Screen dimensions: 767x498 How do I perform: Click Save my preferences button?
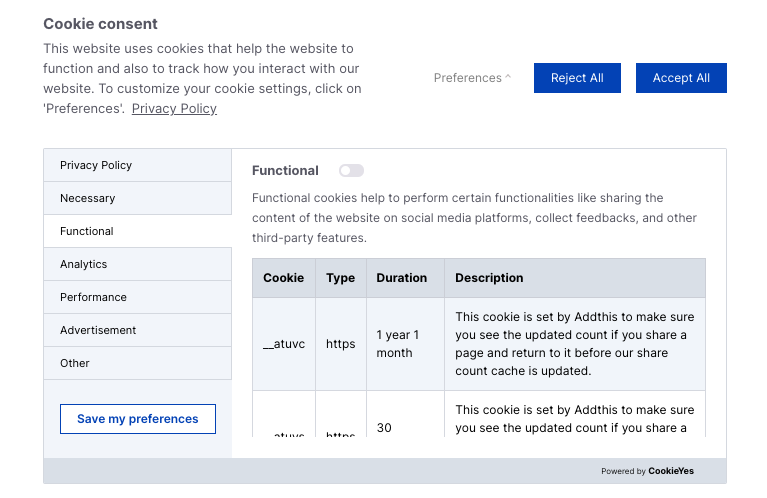137,419
